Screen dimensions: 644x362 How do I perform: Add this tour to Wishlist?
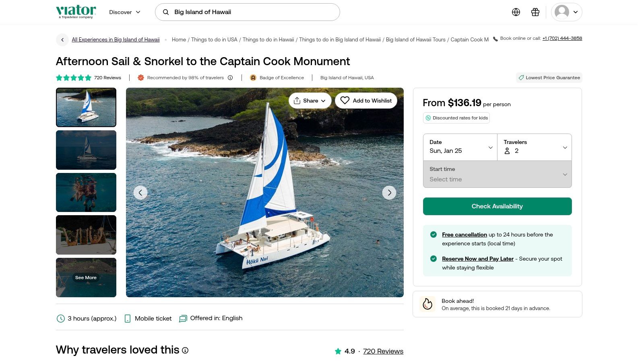point(366,101)
